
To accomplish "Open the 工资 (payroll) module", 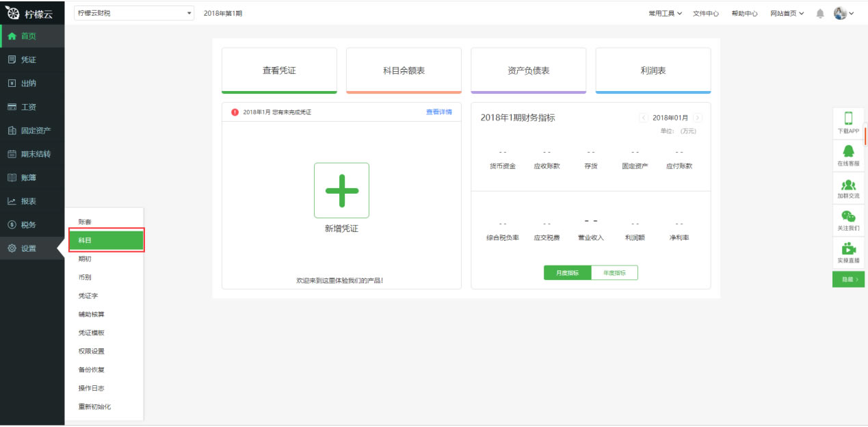I will pyautogui.click(x=31, y=107).
